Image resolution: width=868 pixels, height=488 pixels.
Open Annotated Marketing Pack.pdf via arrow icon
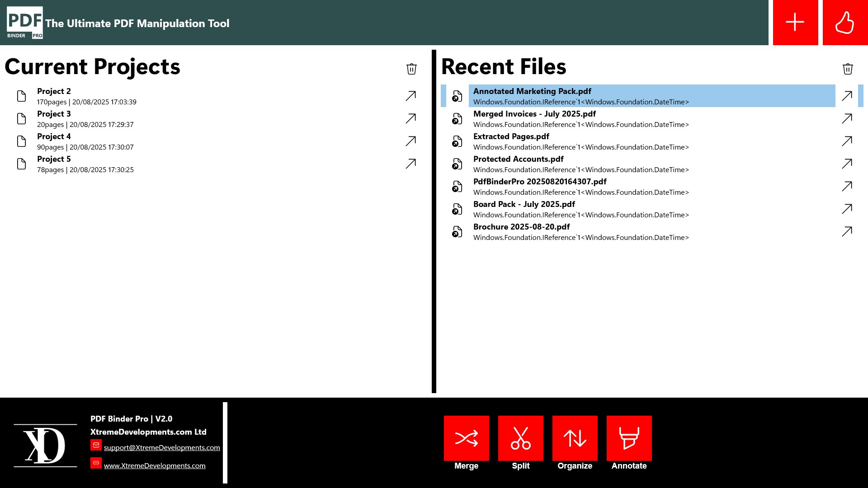pyautogui.click(x=848, y=96)
